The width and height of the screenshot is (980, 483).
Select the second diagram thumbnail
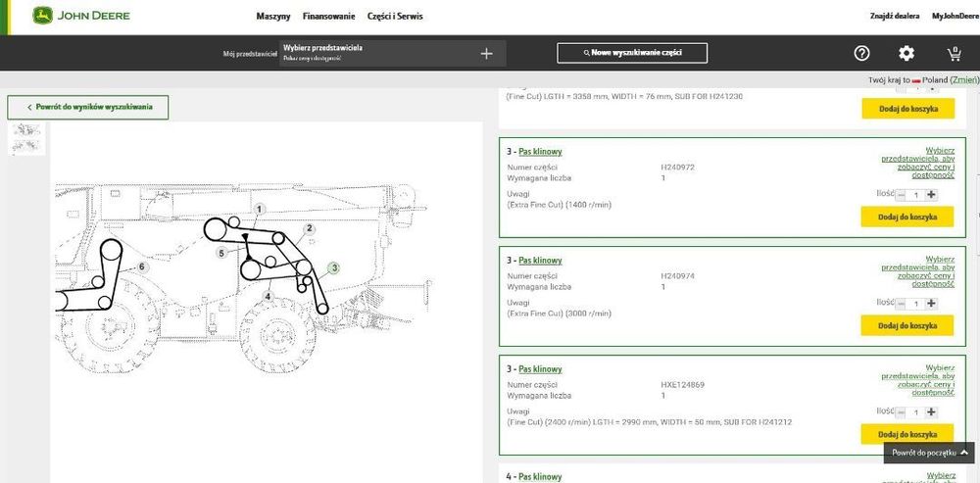26,146
